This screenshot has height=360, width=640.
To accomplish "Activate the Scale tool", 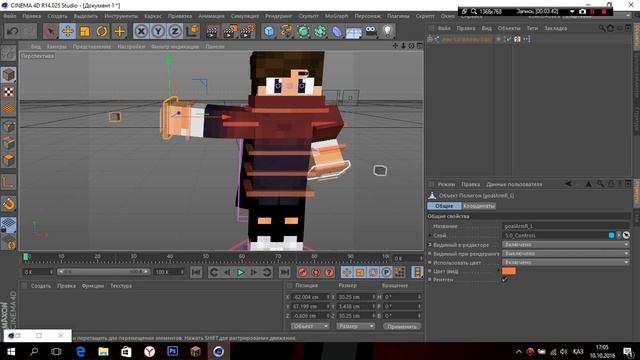I will click(84, 31).
